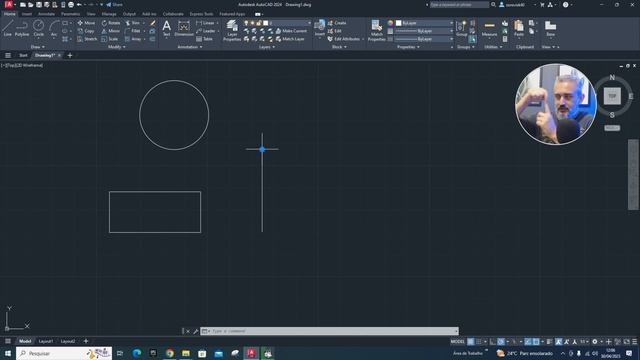The image size is (640, 360).
Task: Toggle grid display in status bar
Action: click(x=471, y=342)
